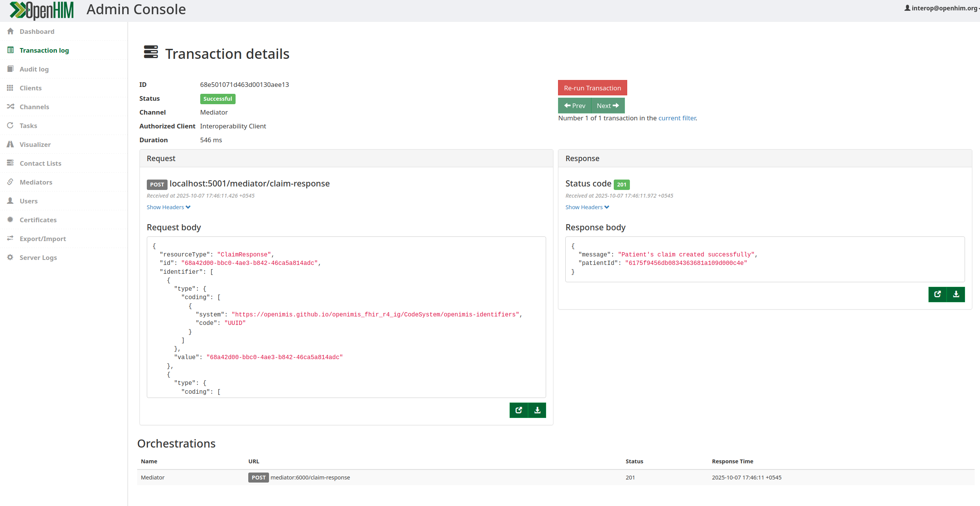
Task: Go to the next transaction
Action: coord(607,106)
